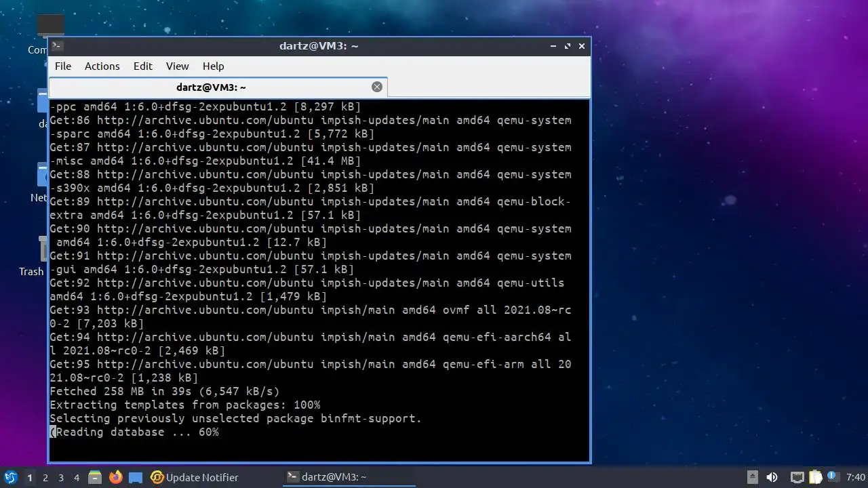The image size is (868, 488).
Task: Close the dartz@VM3 terminal tab
Action: coord(377,87)
